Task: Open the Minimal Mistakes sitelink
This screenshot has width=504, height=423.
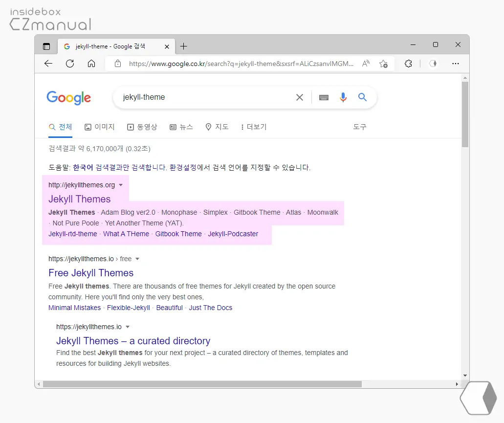Action: [75, 308]
